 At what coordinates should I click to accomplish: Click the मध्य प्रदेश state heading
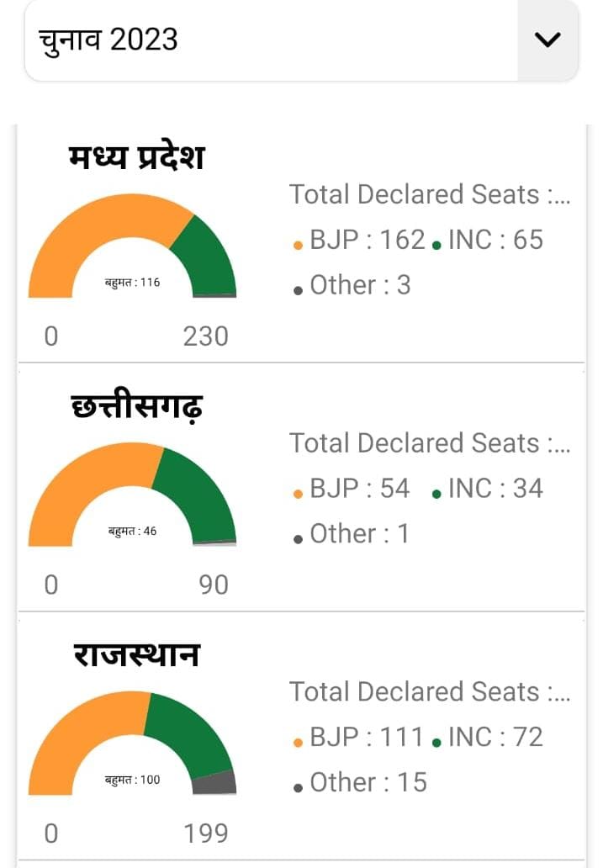[x=137, y=157]
